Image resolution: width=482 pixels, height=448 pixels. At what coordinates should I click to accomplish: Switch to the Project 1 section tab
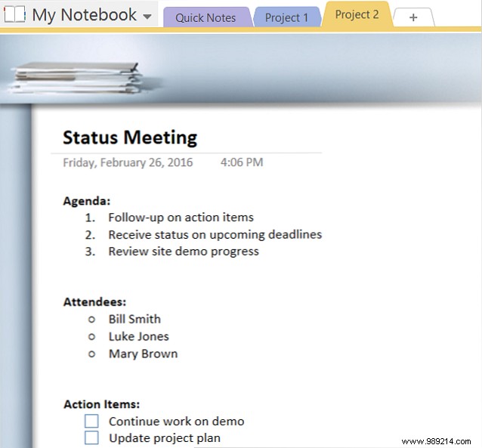coord(286,18)
